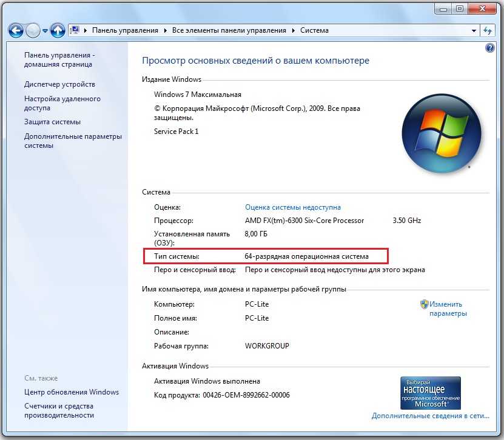
Task: Click the Up one level arrow button
Action: pos(58,30)
